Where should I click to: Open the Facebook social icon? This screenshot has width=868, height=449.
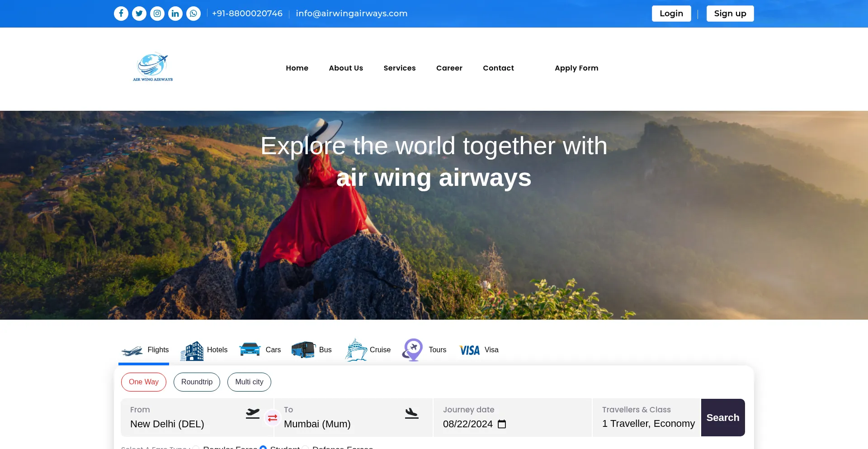click(121, 14)
